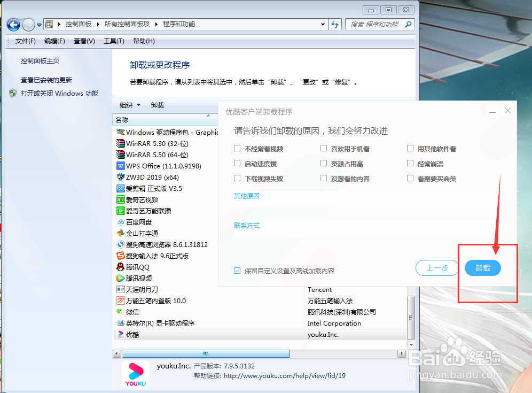Select 所有控制面板项 in the breadcrumb
Image resolution: width=532 pixels, height=393 pixels.
(127, 24)
